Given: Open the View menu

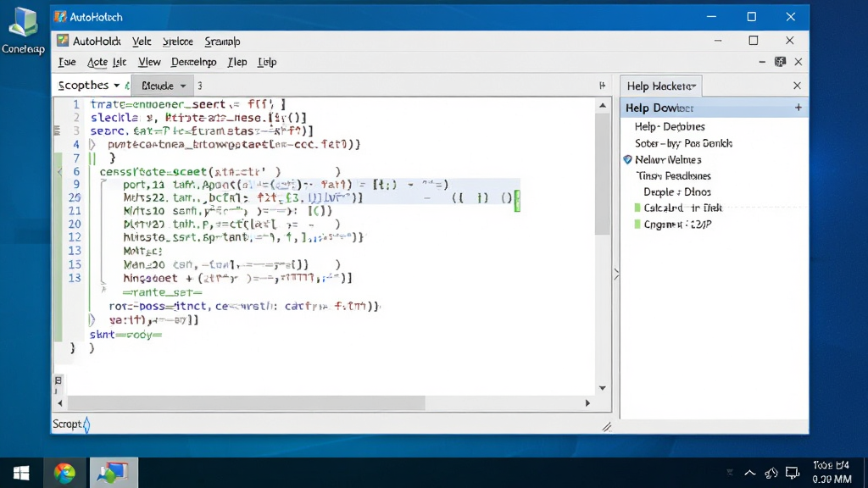Looking at the screenshot, I should coord(149,62).
